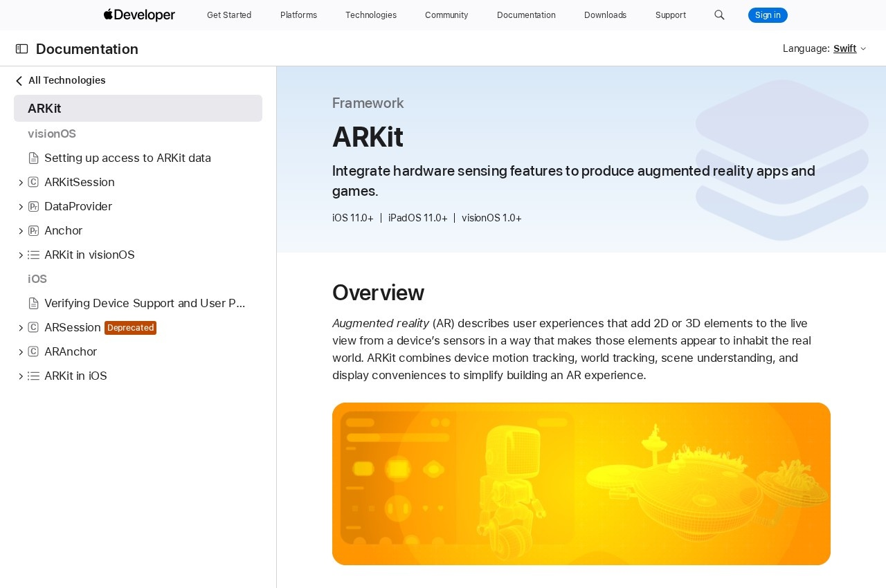
Task: Toggle the documentation sidebar icon
Action: [22, 48]
